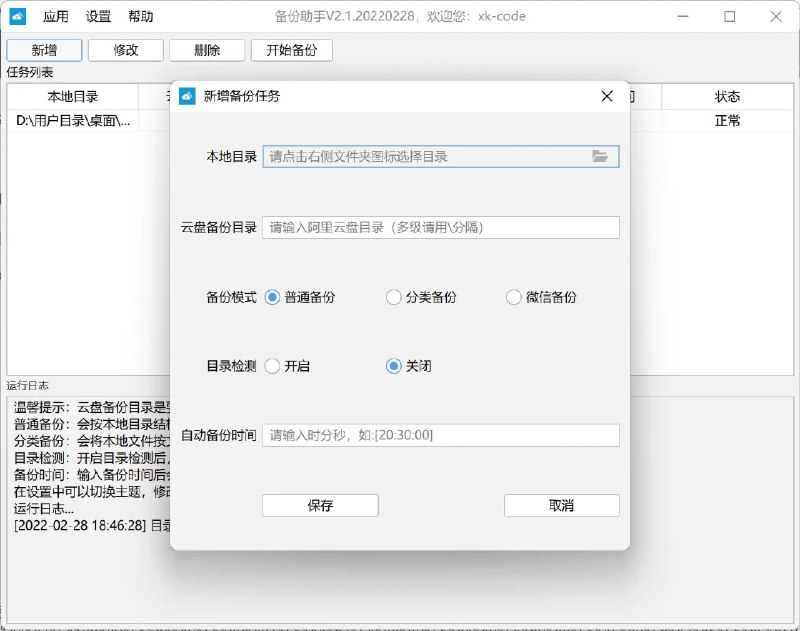Viewport: 800px width, 631px height.
Task: Open the 应用 menu
Action: coord(53,15)
